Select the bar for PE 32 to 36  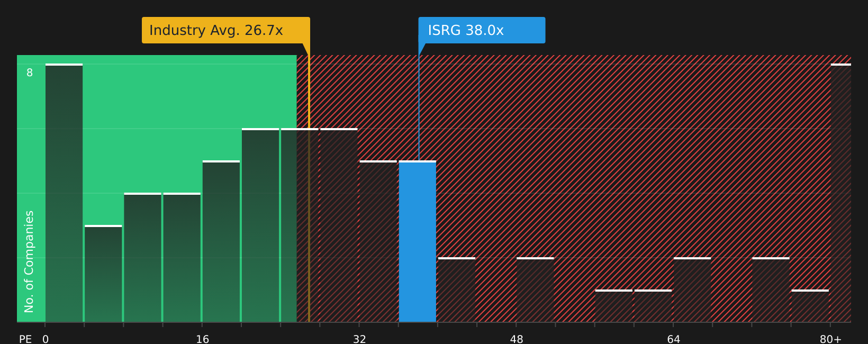(378, 241)
